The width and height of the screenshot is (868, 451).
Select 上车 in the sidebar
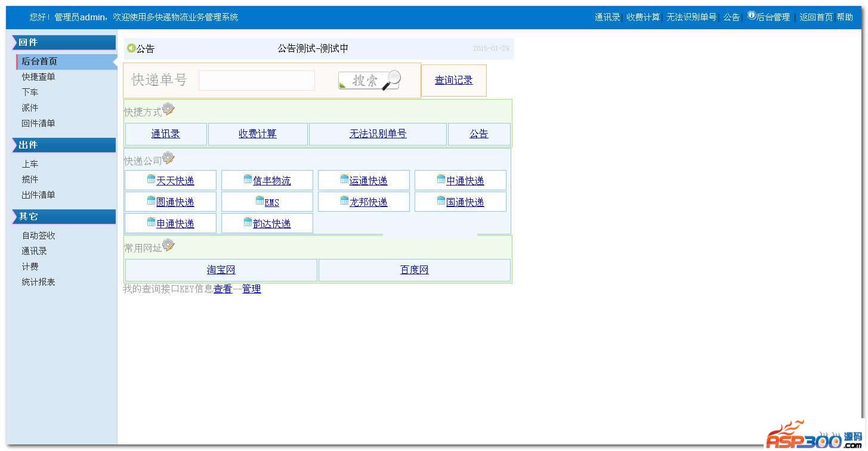(x=30, y=164)
